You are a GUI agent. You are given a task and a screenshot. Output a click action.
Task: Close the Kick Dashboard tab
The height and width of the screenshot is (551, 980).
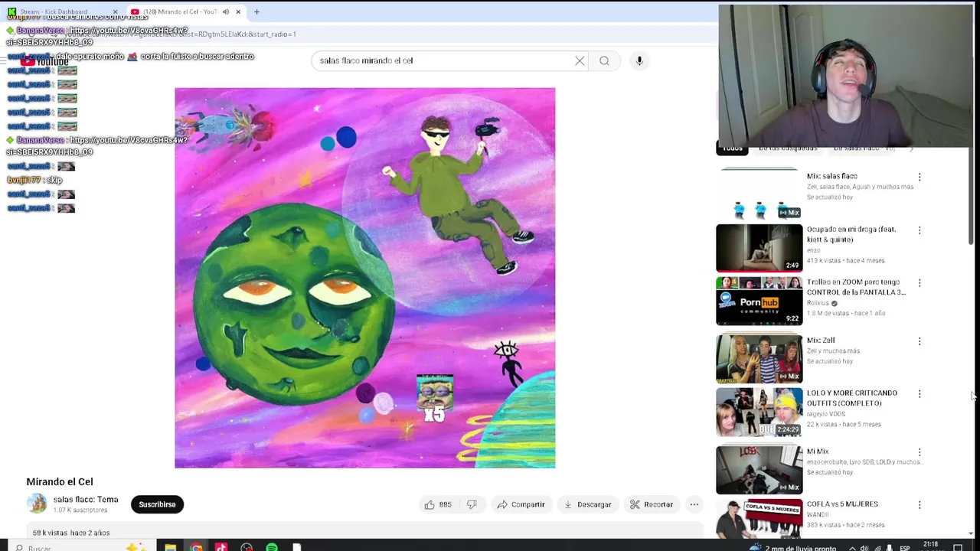115,11
